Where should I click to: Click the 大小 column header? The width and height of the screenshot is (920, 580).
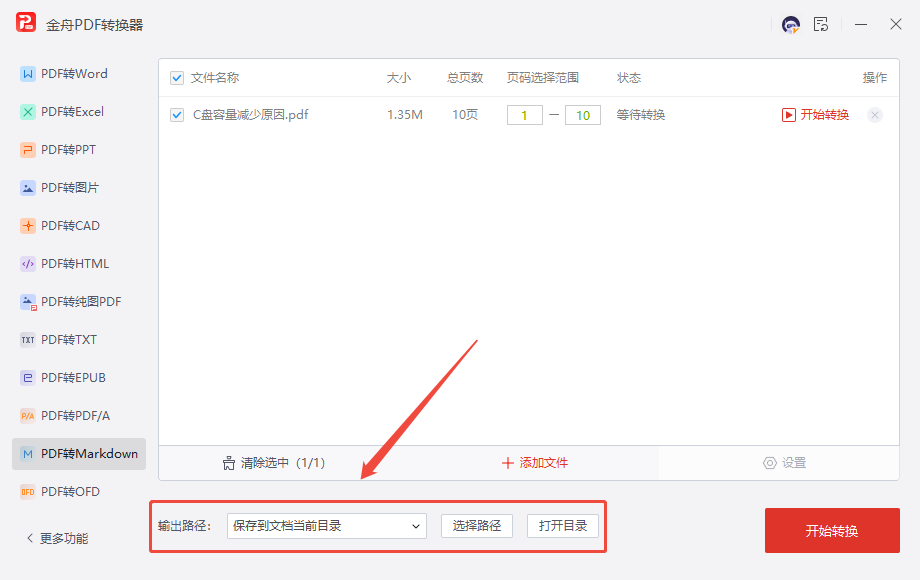click(399, 78)
